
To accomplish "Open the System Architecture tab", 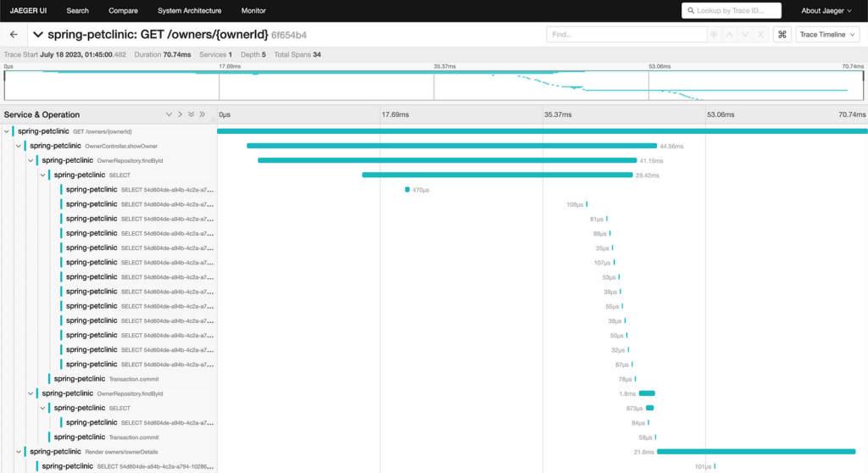I will (189, 10).
